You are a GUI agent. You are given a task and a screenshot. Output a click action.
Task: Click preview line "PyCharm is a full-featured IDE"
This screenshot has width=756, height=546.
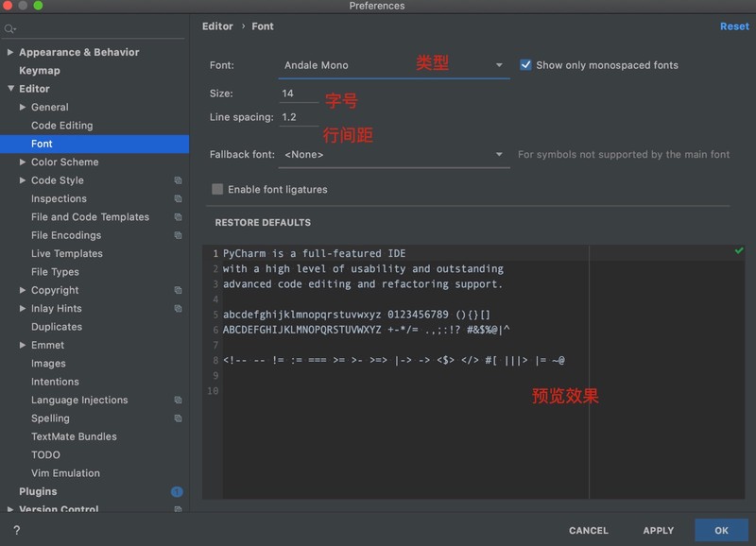point(314,253)
